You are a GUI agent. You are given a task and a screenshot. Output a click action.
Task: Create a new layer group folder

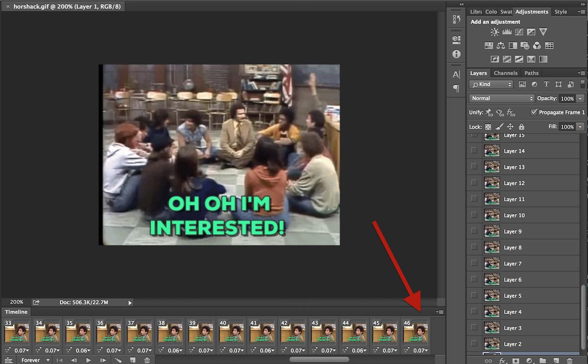click(x=543, y=360)
